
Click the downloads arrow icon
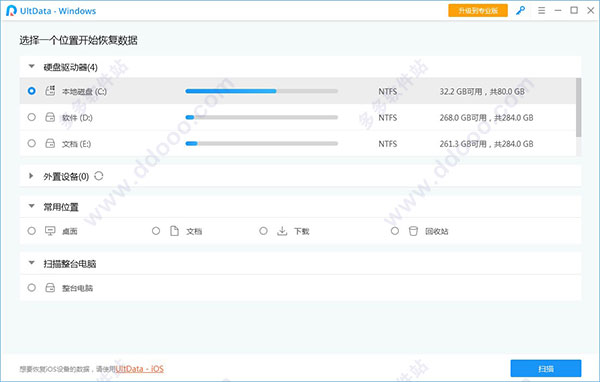[282, 231]
